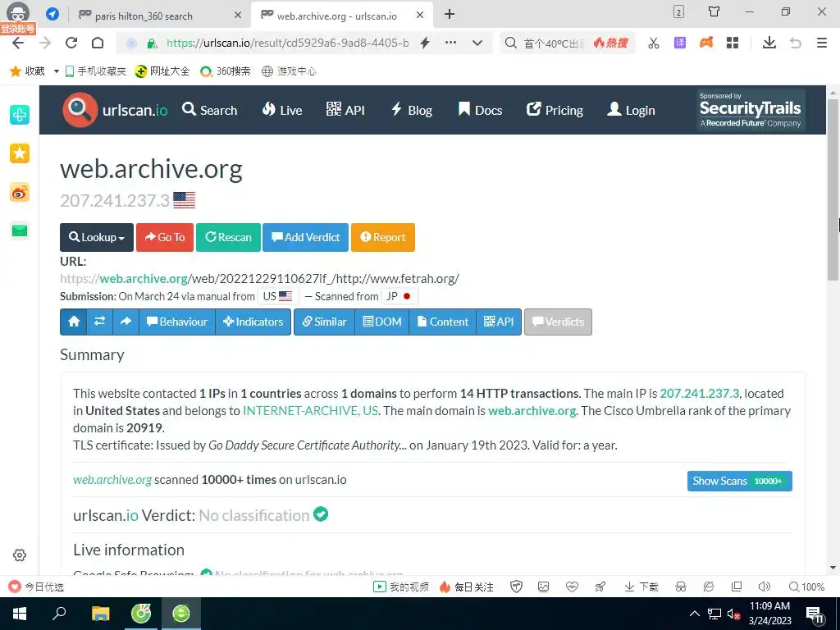Click the Show Scans button
Screen dimensions: 840x630
click(739, 481)
